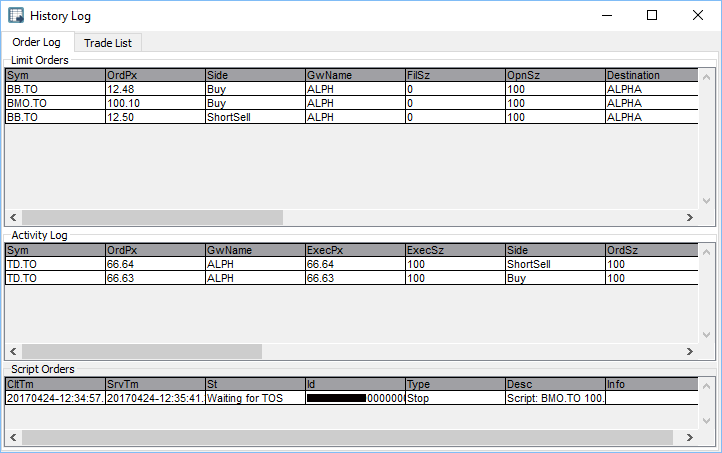Click the Limit Orders horizontal scrollbar thumb

(x=152, y=217)
